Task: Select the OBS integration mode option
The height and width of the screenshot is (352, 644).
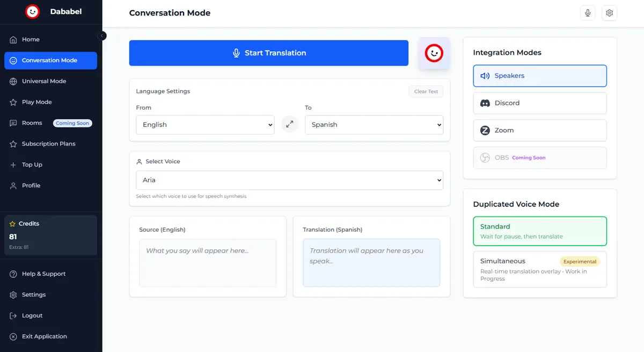Action: pos(540,158)
